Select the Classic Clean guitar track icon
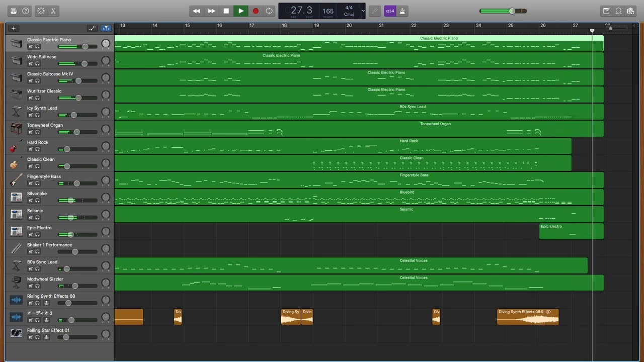644x362 pixels. click(17, 163)
